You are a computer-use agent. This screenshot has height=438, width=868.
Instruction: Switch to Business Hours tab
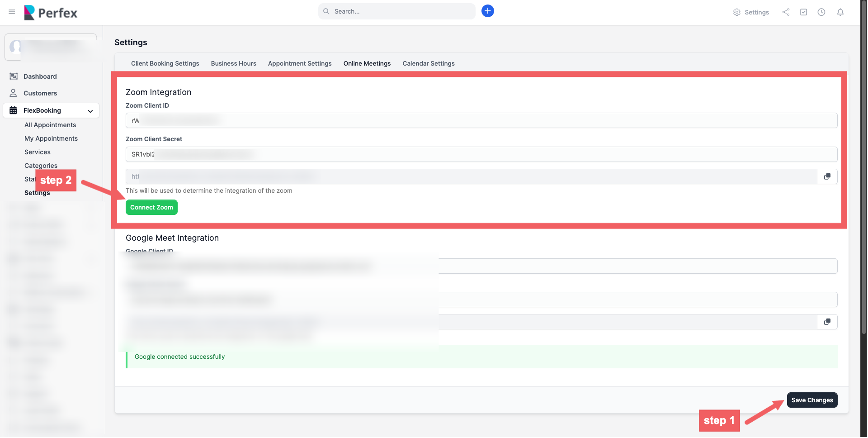pos(233,63)
